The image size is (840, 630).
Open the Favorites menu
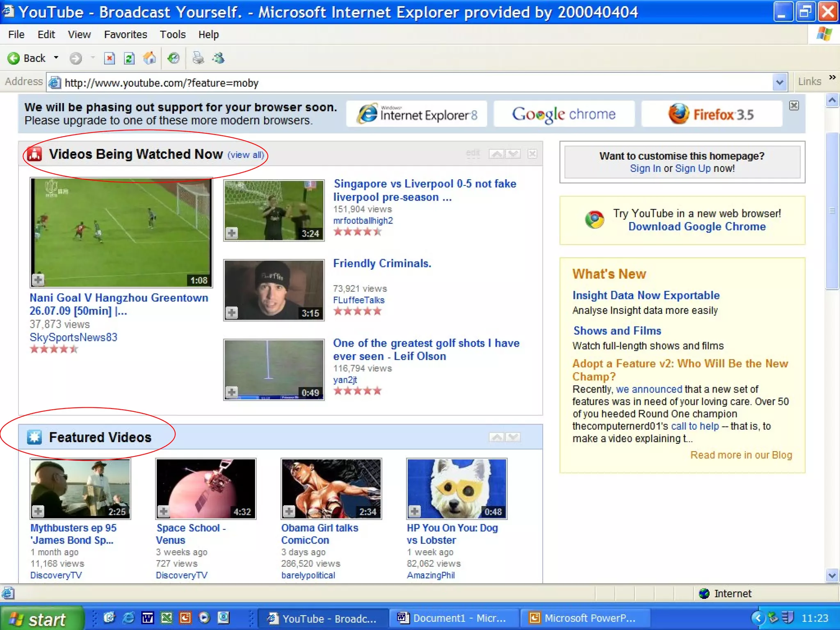click(125, 34)
